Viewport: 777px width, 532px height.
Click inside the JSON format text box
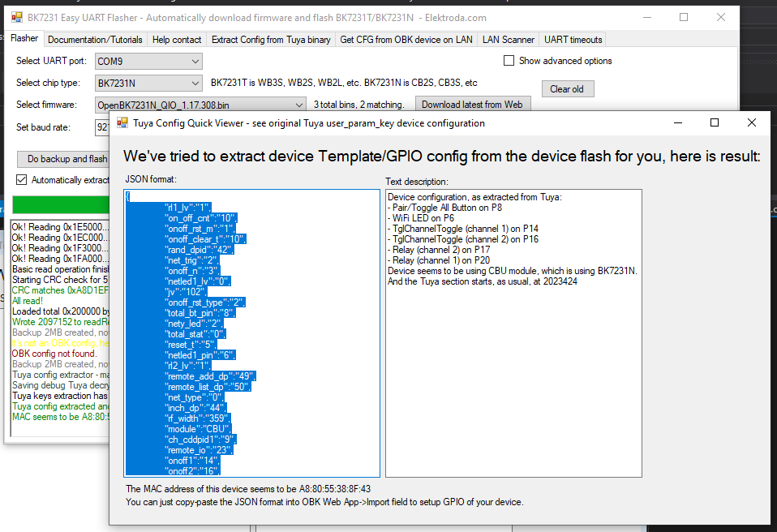[x=251, y=332]
